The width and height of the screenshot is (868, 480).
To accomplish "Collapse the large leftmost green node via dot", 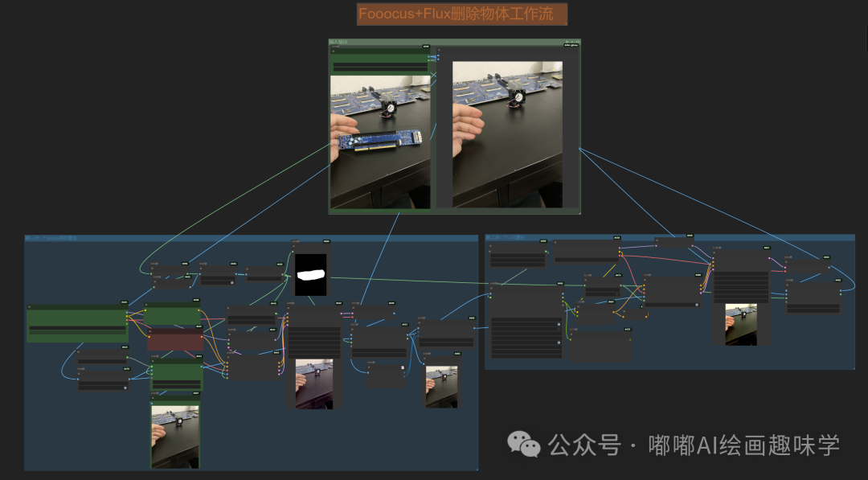I will coord(30,306).
